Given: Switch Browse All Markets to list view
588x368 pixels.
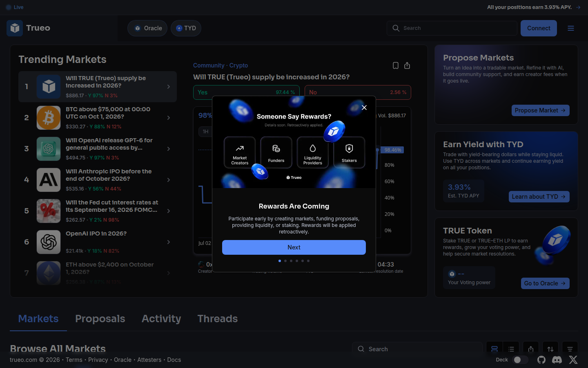Looking at the screenshot, I should [511, 349].
